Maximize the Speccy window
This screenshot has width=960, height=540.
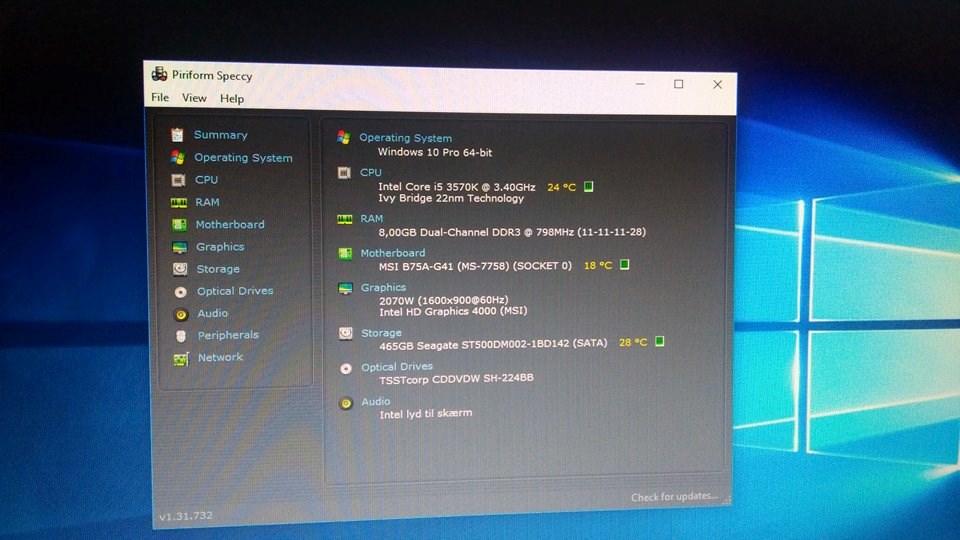(x=678, y=84)
